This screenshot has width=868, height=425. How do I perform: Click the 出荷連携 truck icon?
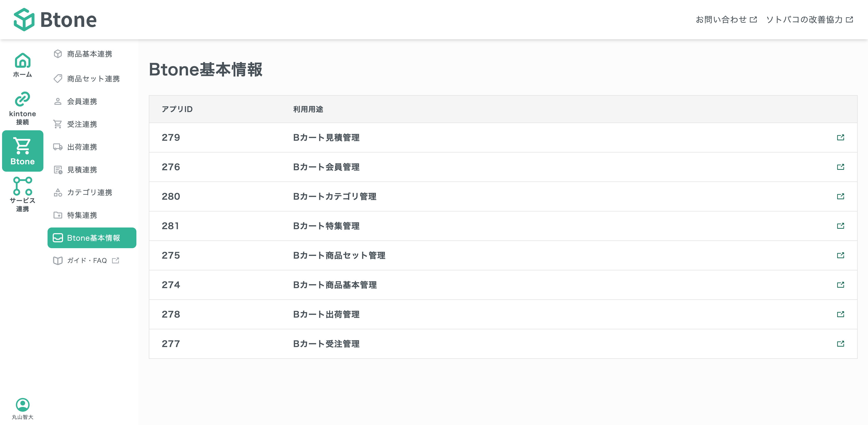[x=58, y=147]
